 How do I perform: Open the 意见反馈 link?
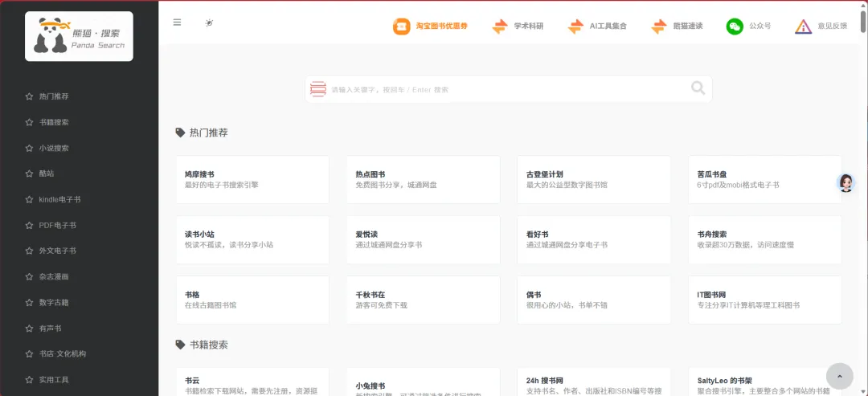click(832, 26)
